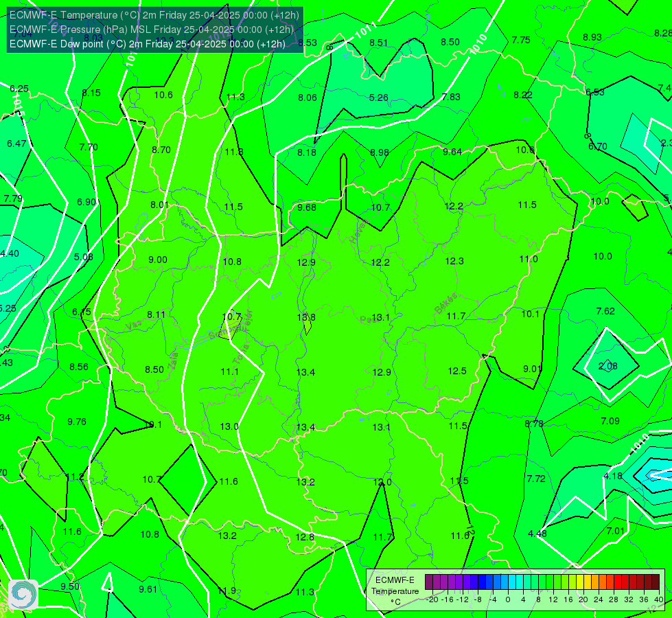Click the Vas county label

coord(134,326)
